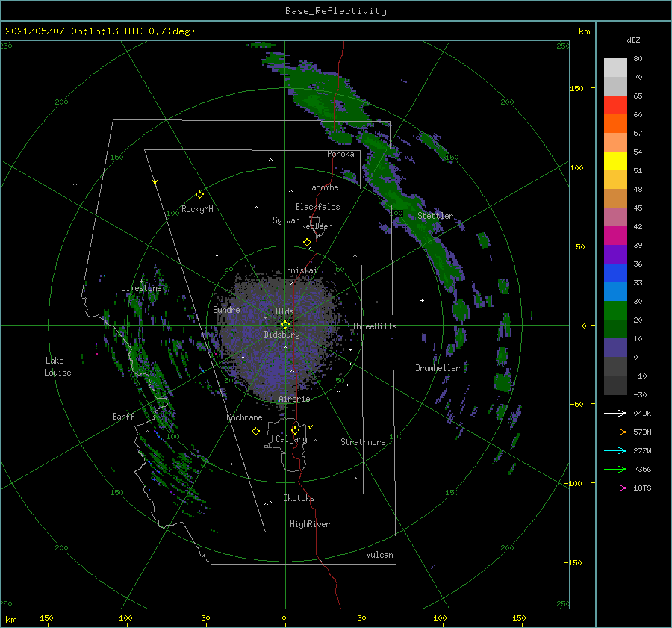Click the Lake Louise label

point(57,367)
